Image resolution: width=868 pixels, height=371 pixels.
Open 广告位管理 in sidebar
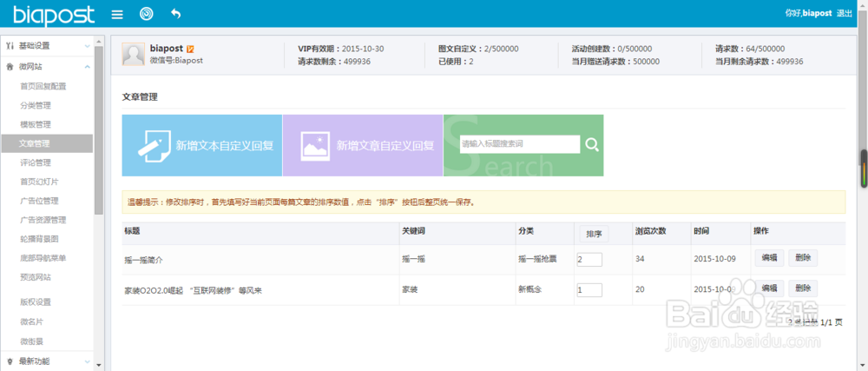tap(39, 201)
